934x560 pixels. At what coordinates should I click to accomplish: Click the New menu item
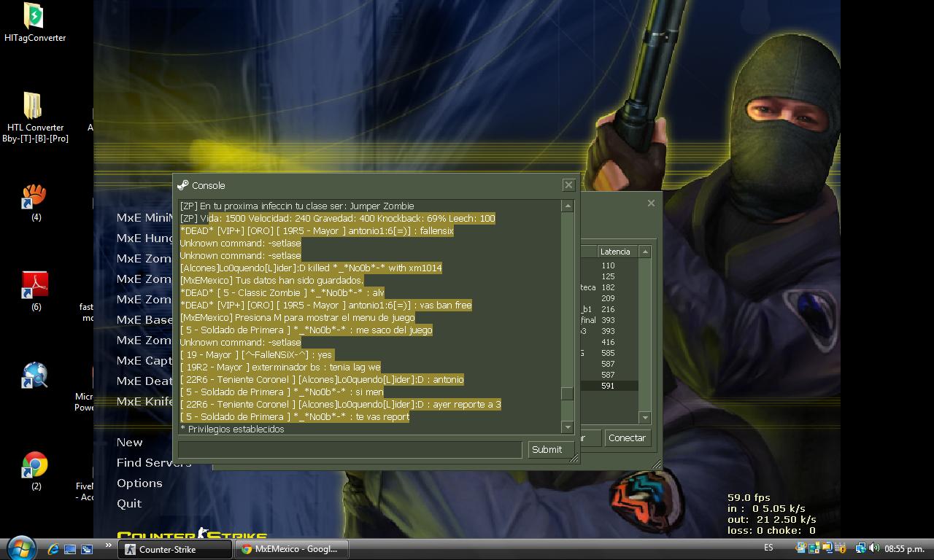coord(130,443)
